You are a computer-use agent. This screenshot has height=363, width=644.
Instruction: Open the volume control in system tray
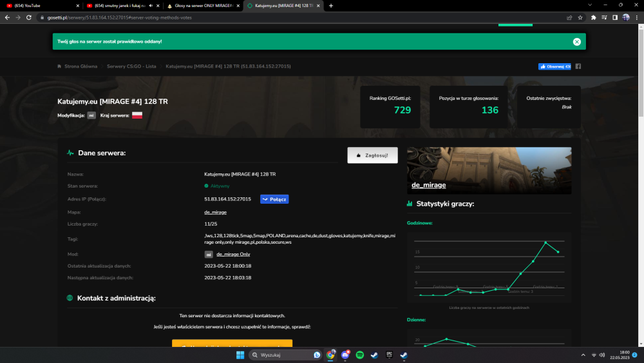[602, 355]
